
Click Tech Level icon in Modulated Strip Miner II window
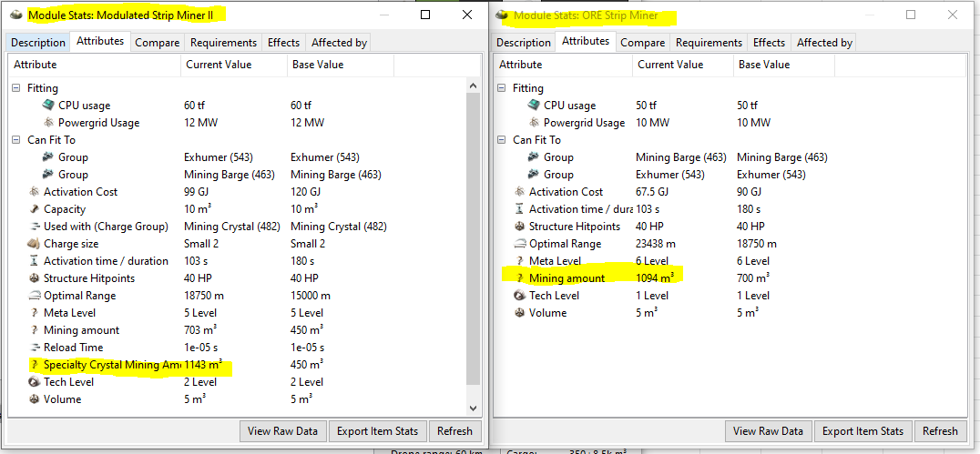click(33, 381)
